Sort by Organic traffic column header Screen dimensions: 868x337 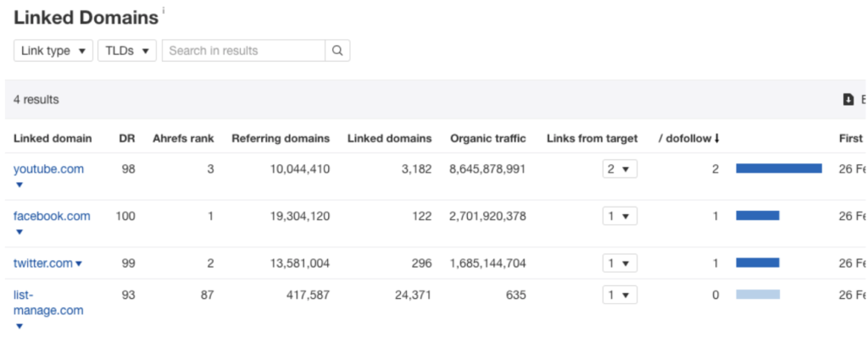click(x=488, y=138)
